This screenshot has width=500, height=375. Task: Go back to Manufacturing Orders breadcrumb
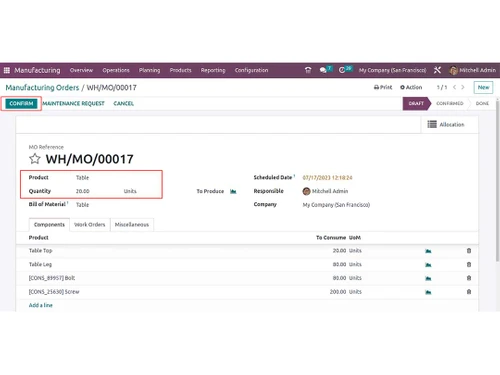[42, 88]
